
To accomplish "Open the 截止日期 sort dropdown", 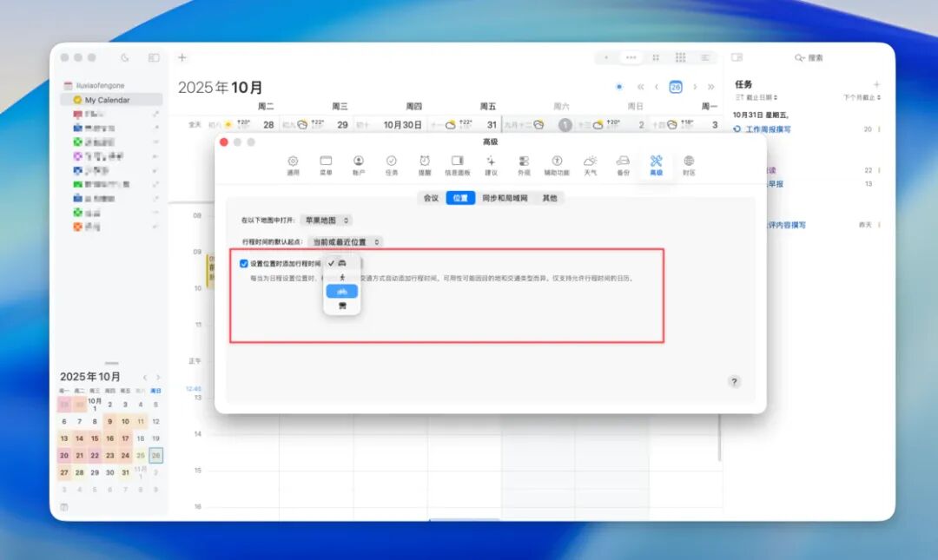I will tap(756, 97).
